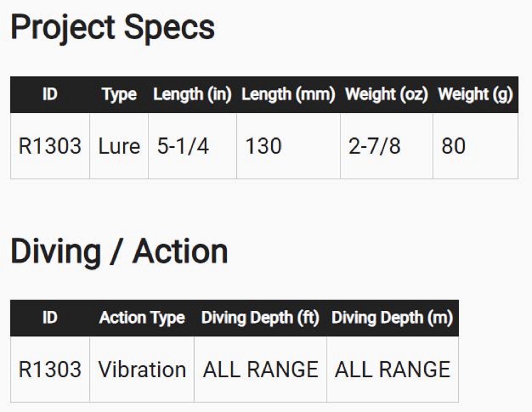
Task: Click the 80 weight value cell
Action: (x=453, y=146)
